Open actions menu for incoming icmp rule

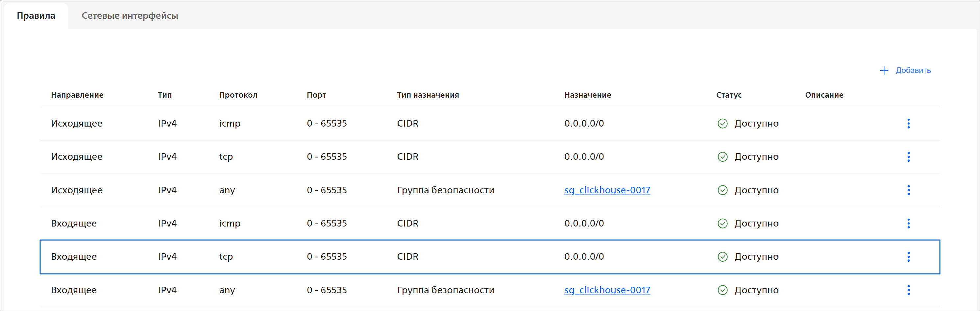pos(908,224)
